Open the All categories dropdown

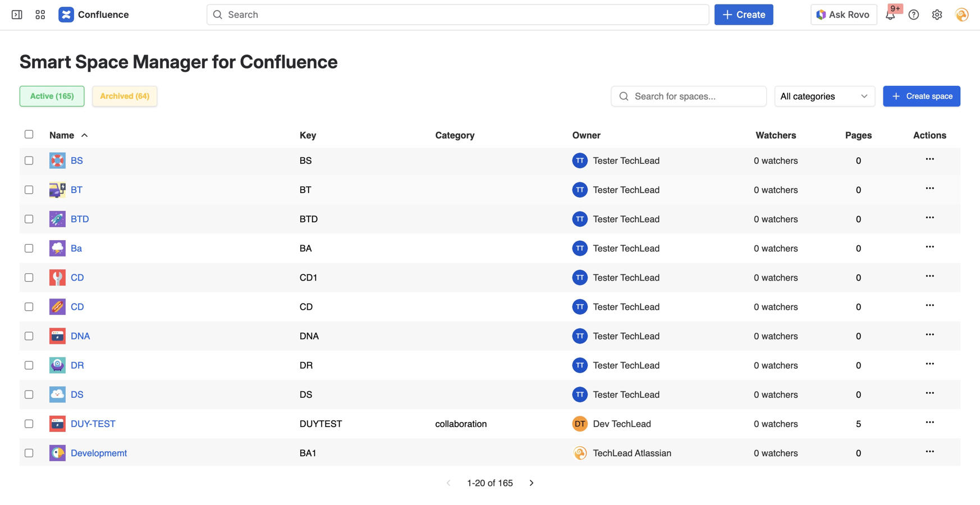click(x=824, y=96)
